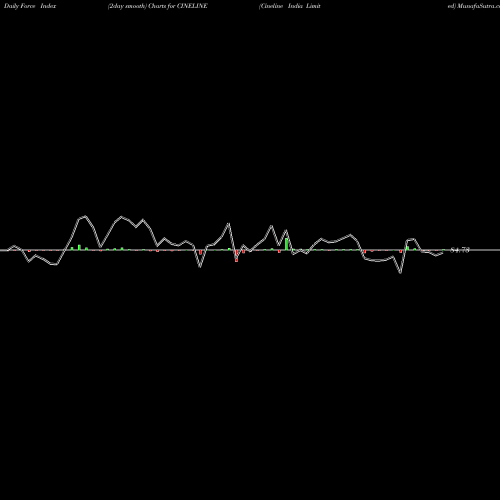Viewport: 500px width, 500px height.
Task: Click the value label 84.78 at the line end
Action: click(460, 250)
